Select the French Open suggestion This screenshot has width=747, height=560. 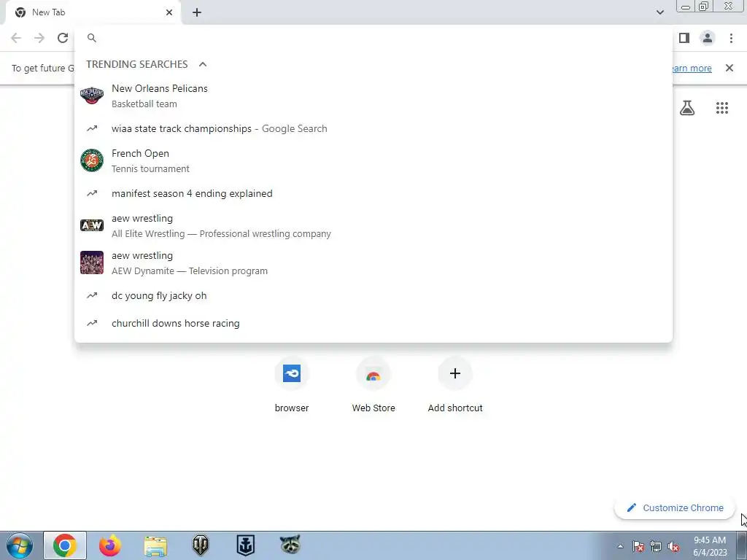(373, 161)
